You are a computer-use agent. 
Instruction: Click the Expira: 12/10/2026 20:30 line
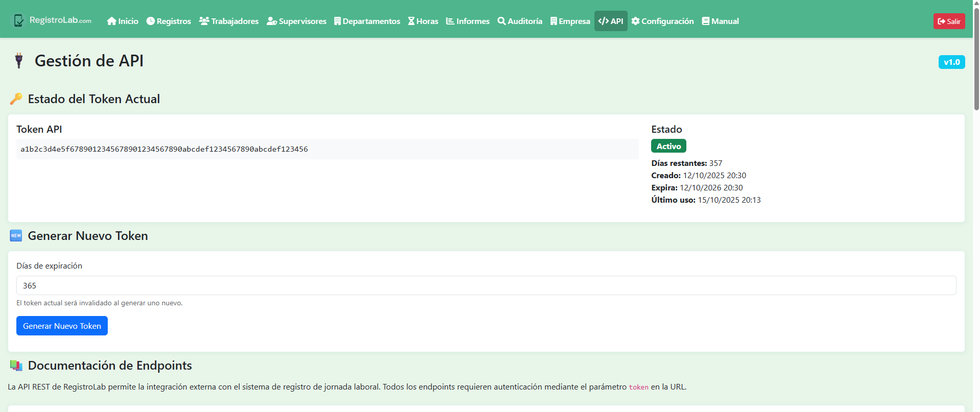(697, 188)
